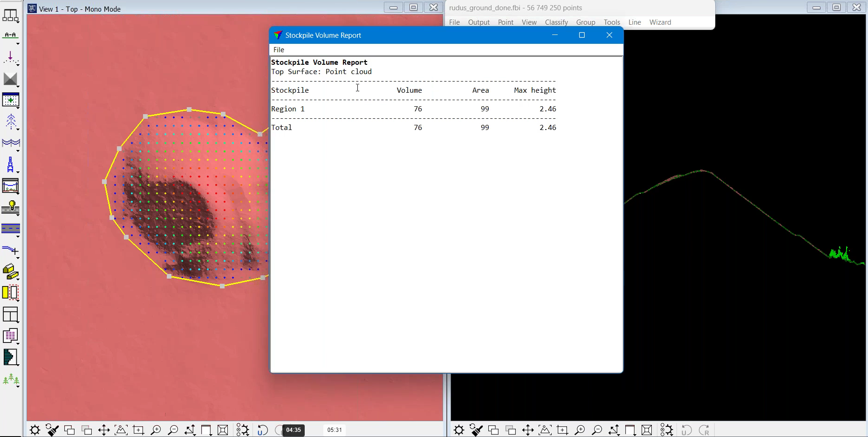Open the View menu in rudus_ground_done.fbi window
This screenshot has width=868, height=437.
529,22
